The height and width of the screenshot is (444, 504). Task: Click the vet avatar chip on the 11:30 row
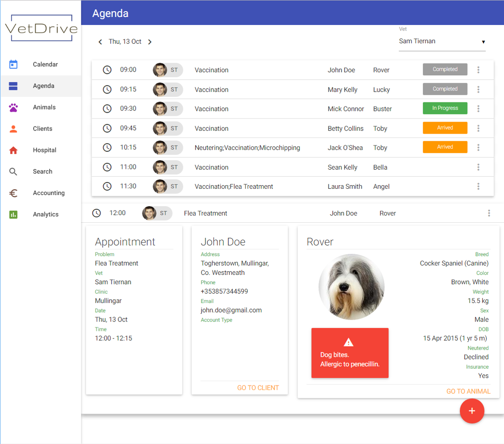[168, 187]
